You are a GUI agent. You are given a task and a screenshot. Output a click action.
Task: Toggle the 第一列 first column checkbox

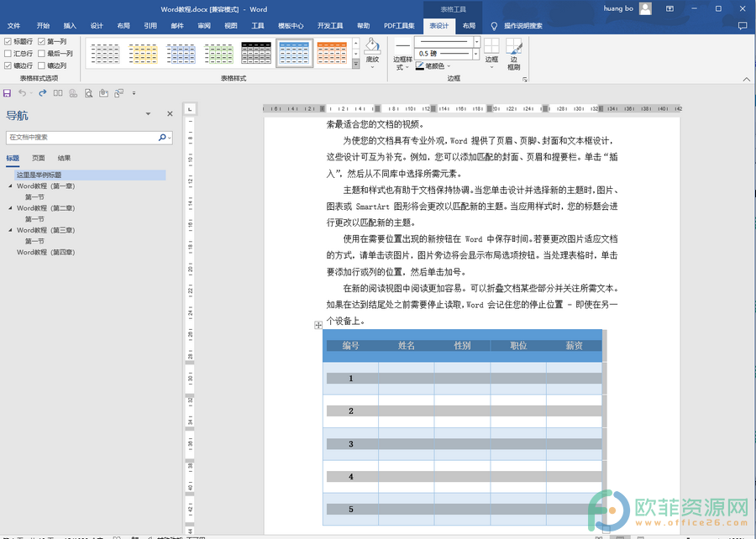pyautogui.click(x=41, y=41)
